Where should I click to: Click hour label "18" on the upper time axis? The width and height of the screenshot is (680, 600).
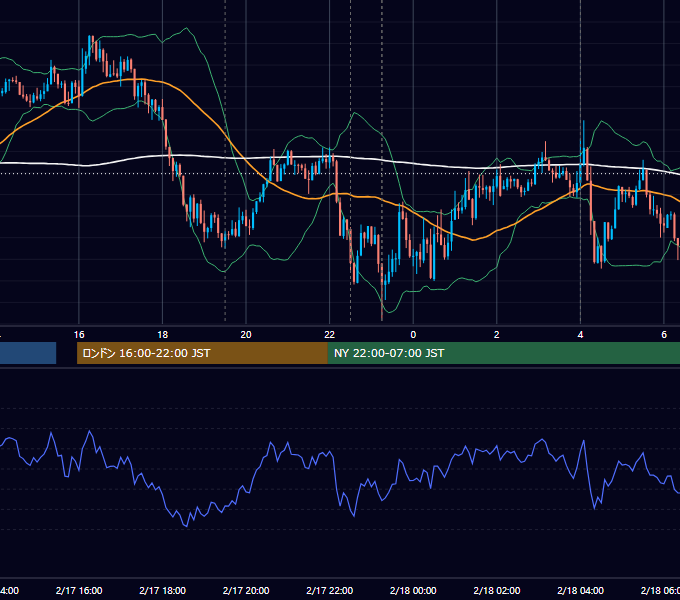tap(163, 335)
